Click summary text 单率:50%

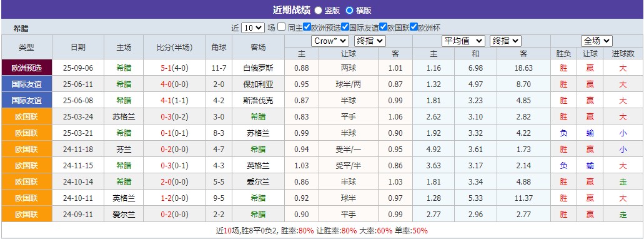pos(412,230)
